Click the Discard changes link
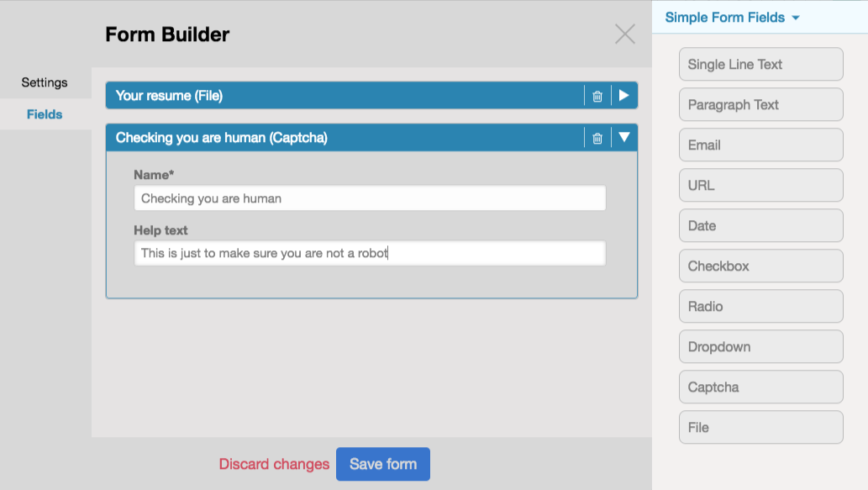The width and height of the screenshot is (868, 490). pos(274,464)
